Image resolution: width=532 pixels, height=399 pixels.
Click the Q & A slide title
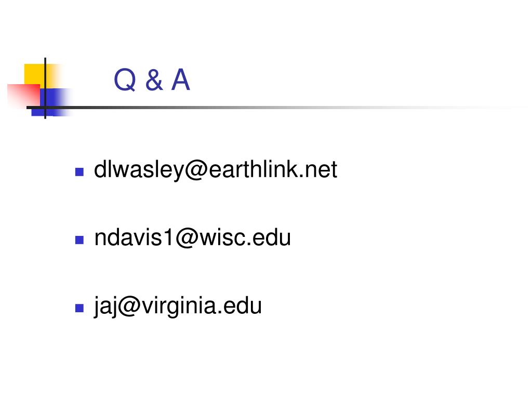click(152, 80)
